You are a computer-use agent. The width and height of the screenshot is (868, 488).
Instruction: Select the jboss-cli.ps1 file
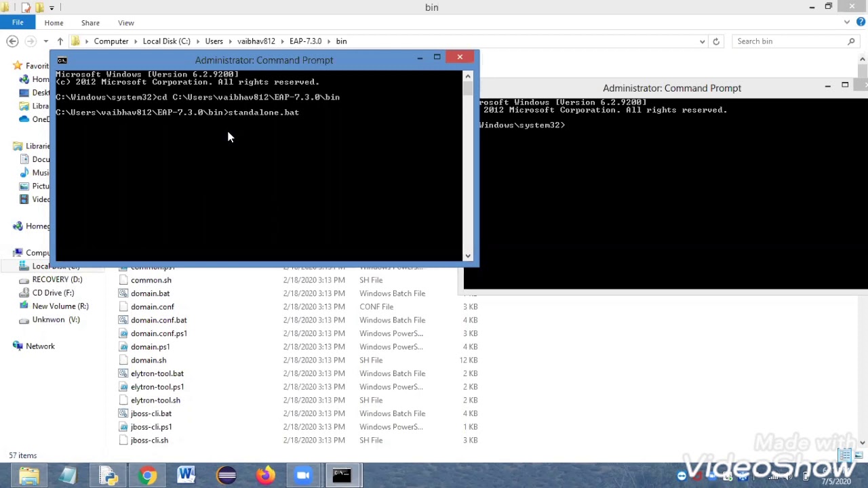point(151,427)
